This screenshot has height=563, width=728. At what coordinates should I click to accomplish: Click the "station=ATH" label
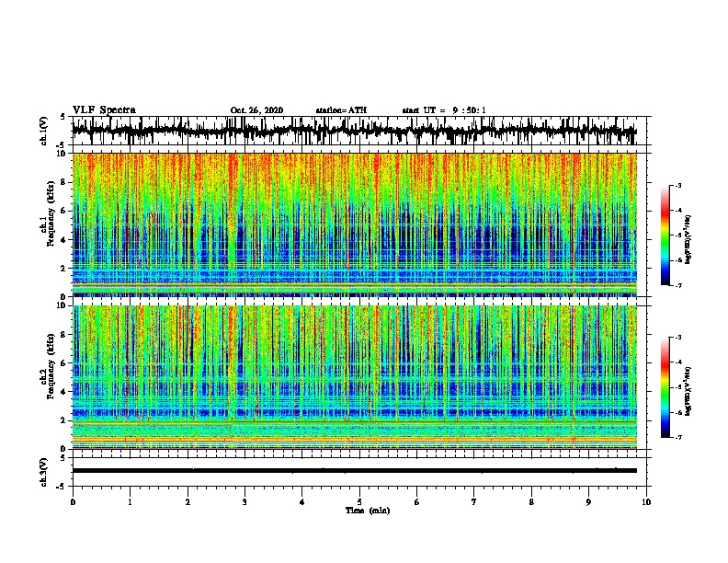click(341, 110)
